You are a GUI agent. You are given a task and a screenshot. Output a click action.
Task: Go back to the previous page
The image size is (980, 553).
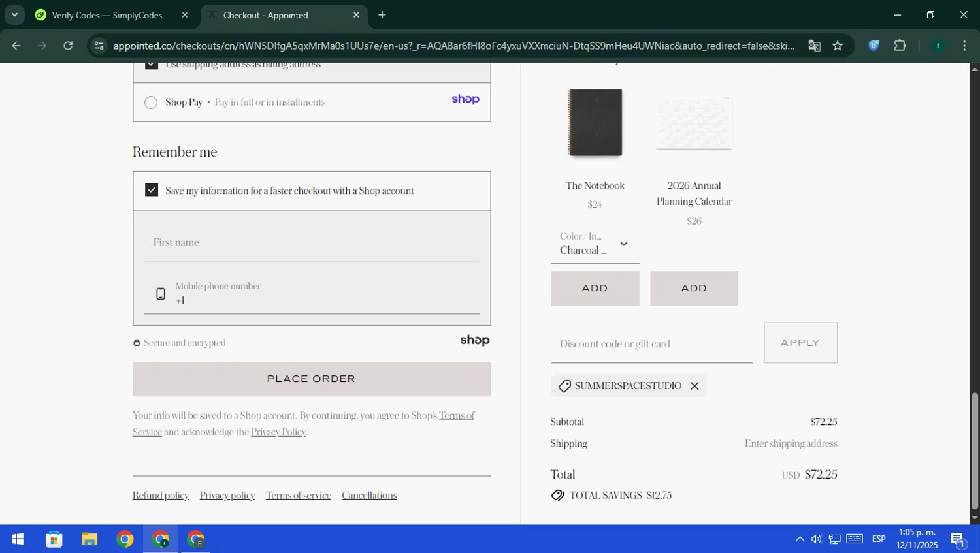click(x=16, y=46)
